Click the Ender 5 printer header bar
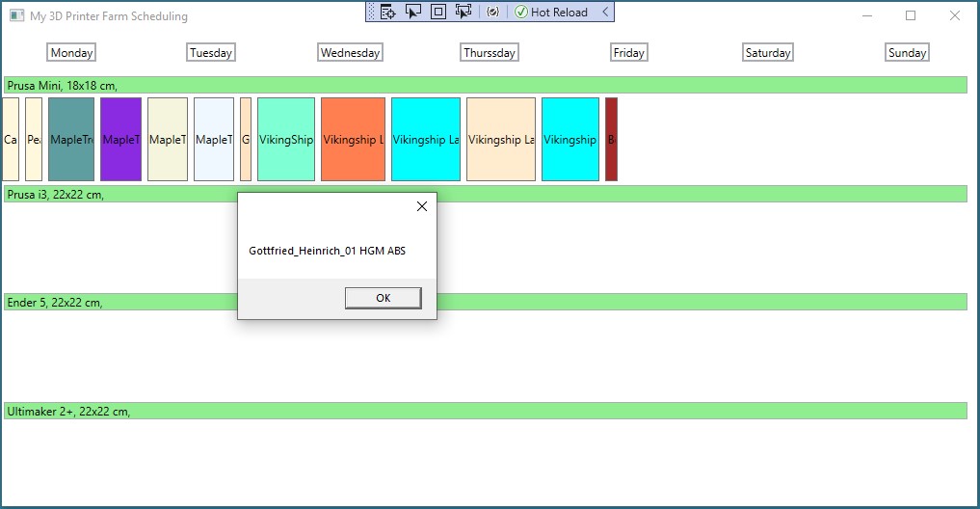 [485, 302]
